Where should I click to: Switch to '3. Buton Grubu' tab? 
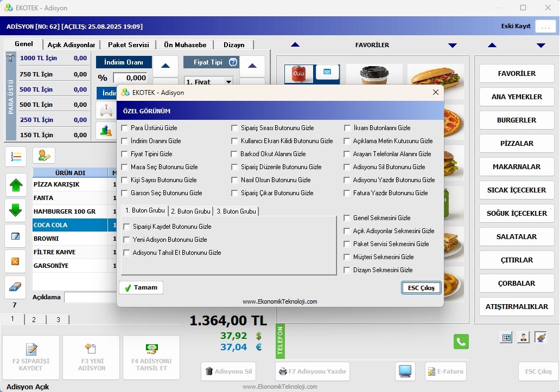pos(236,211)
